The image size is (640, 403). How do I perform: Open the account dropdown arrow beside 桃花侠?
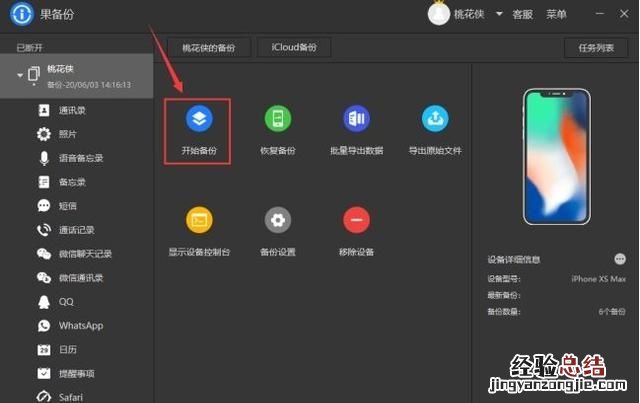coord(499,14)
